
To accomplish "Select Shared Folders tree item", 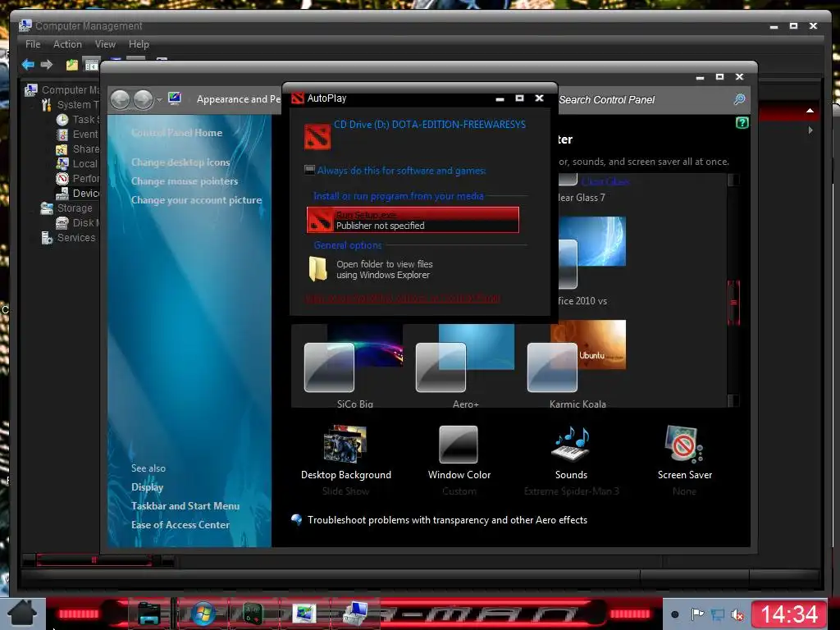I will (85, 149).
